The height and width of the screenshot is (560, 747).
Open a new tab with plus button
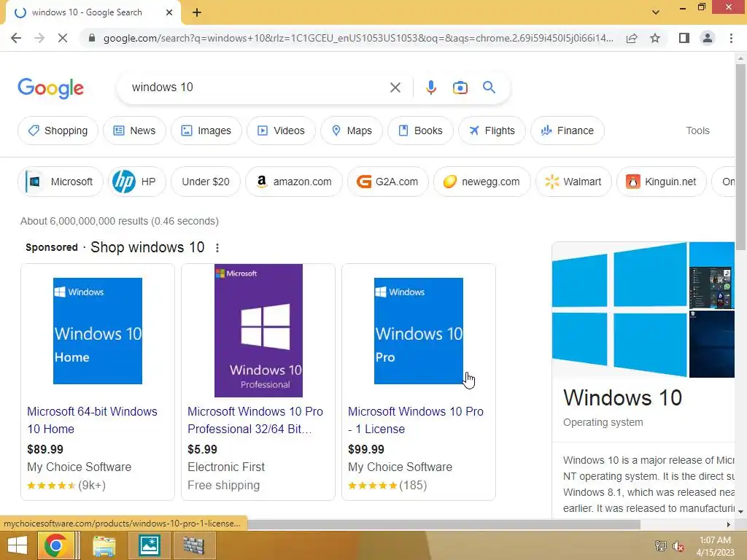point(197,13)
